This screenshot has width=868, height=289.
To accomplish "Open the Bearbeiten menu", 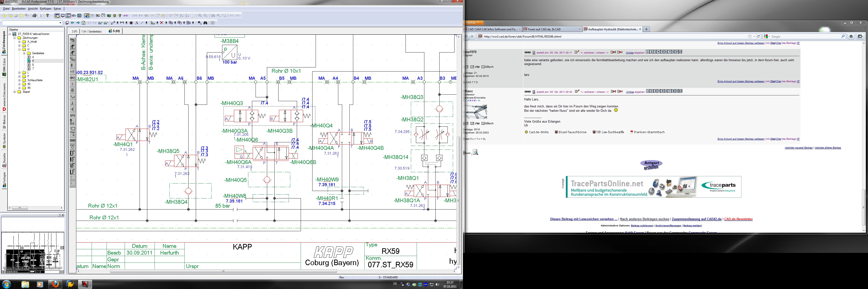I will pos(19,9).
